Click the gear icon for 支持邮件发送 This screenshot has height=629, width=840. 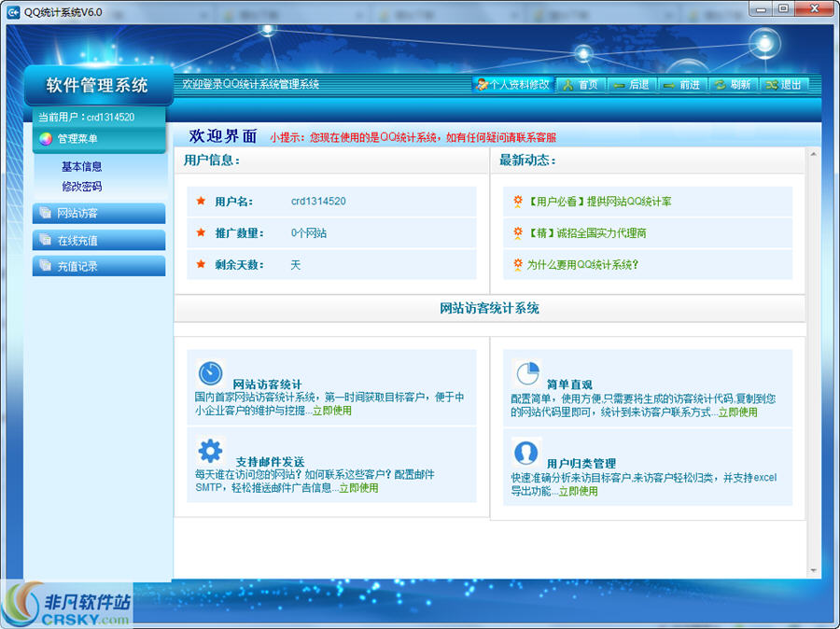(211, 451)
